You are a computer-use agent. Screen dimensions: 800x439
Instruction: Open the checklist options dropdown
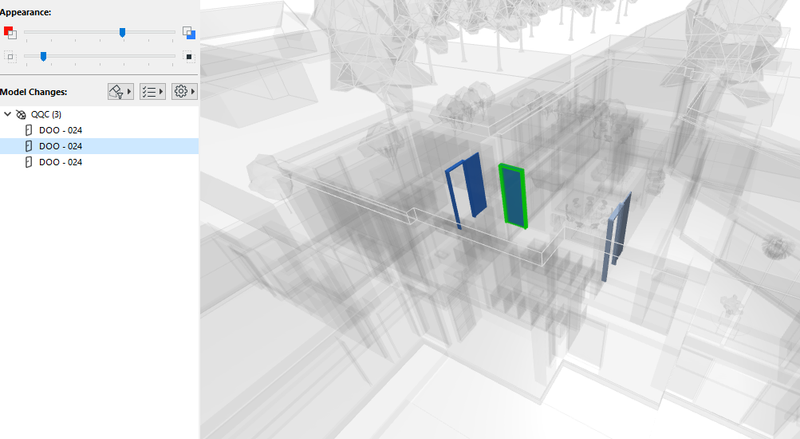153,91
